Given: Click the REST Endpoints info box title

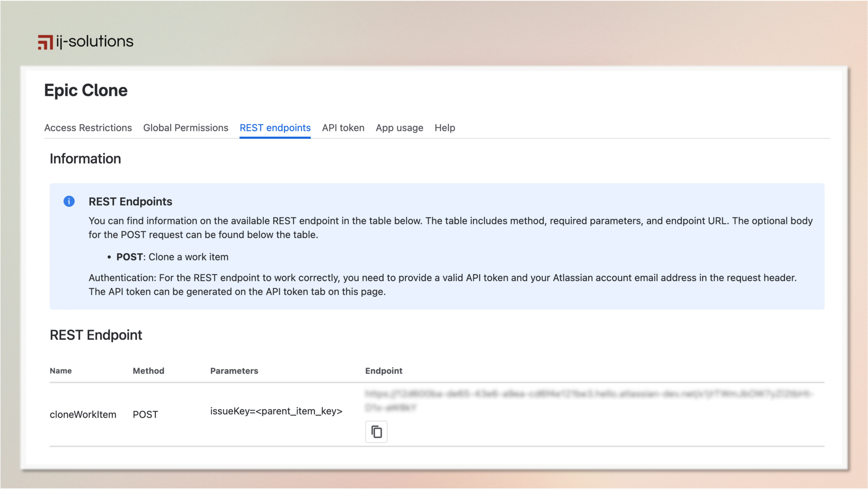Looking at the screenshot, I should click(131, 201).
